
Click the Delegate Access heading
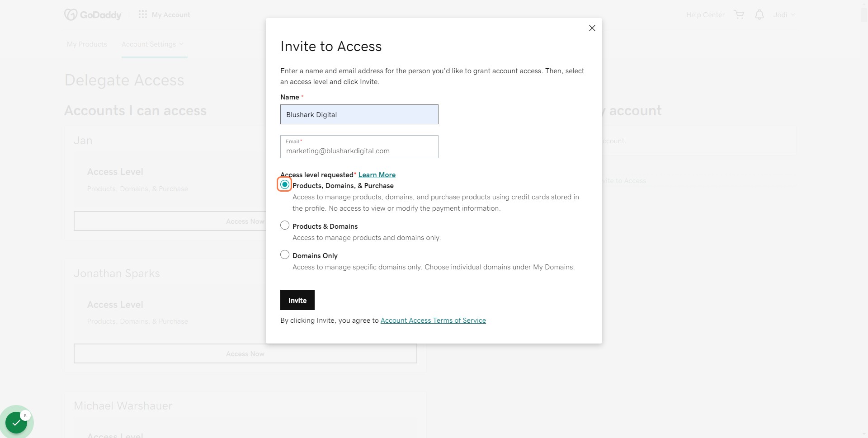pyautogui.click(x=124, y=80)
